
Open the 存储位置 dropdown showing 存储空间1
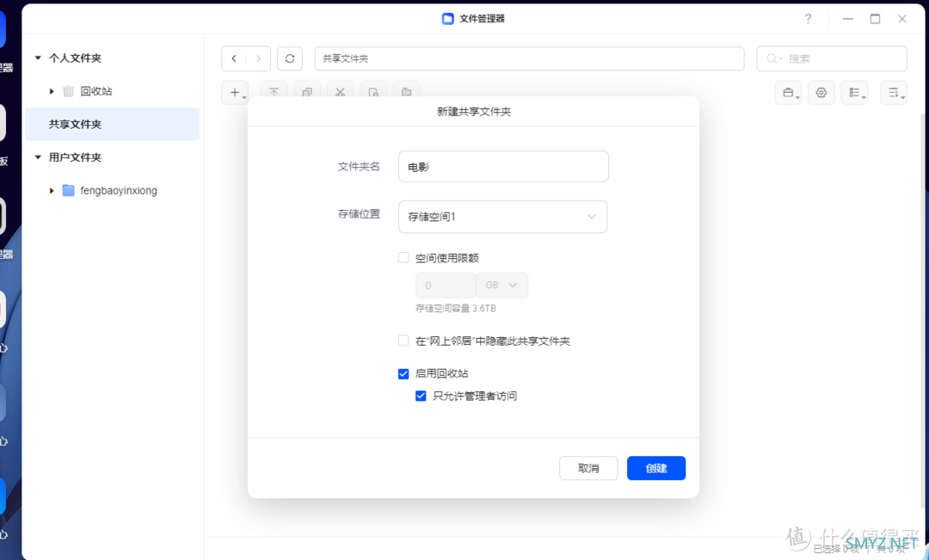503,217
